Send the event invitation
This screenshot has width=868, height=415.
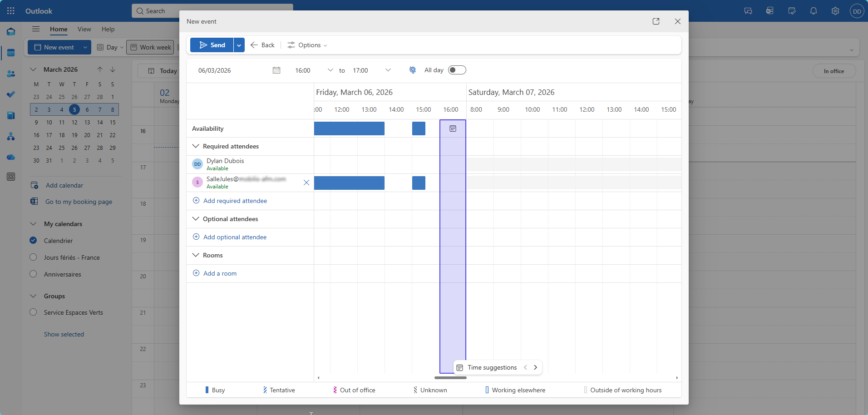tap(212, 45)
